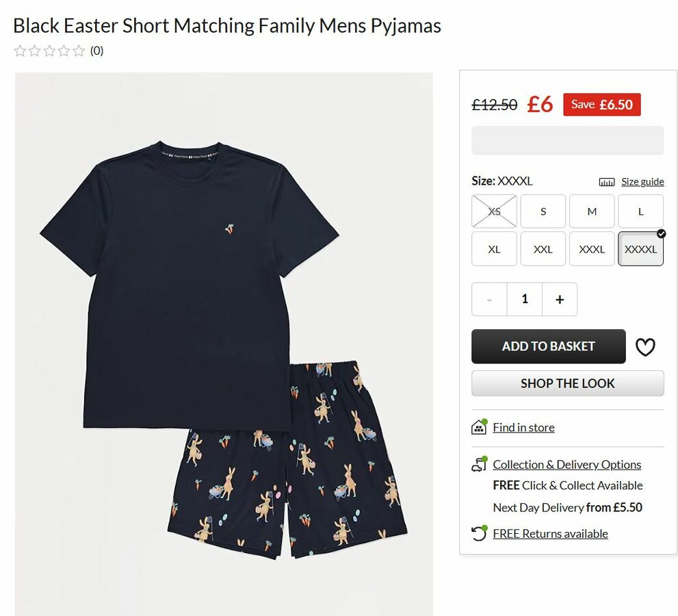The height and width of the screenshot is (616, 678).
Task: Click the star rating icons
Action: (x=49, y=51)
